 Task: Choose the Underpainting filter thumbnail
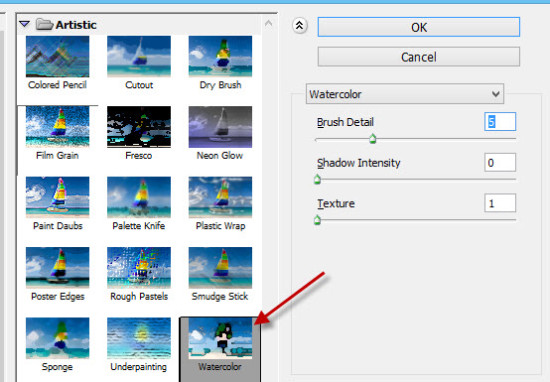tap(139, 338)
